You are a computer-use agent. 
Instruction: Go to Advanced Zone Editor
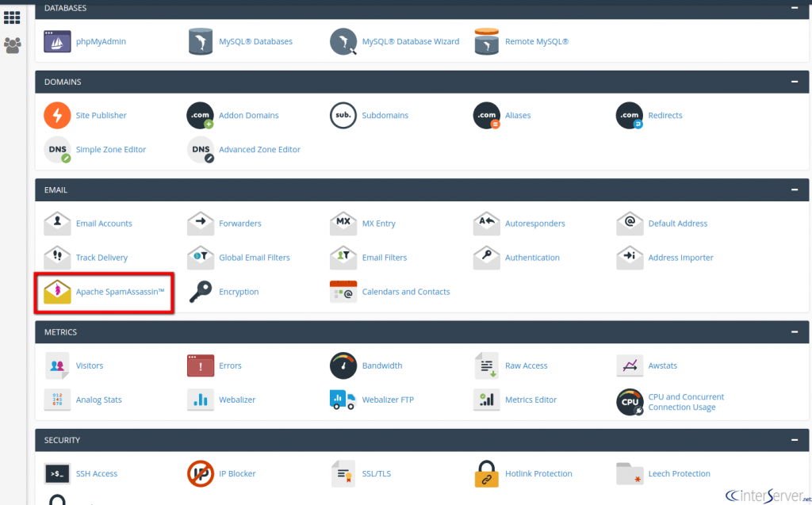[259, 149]
